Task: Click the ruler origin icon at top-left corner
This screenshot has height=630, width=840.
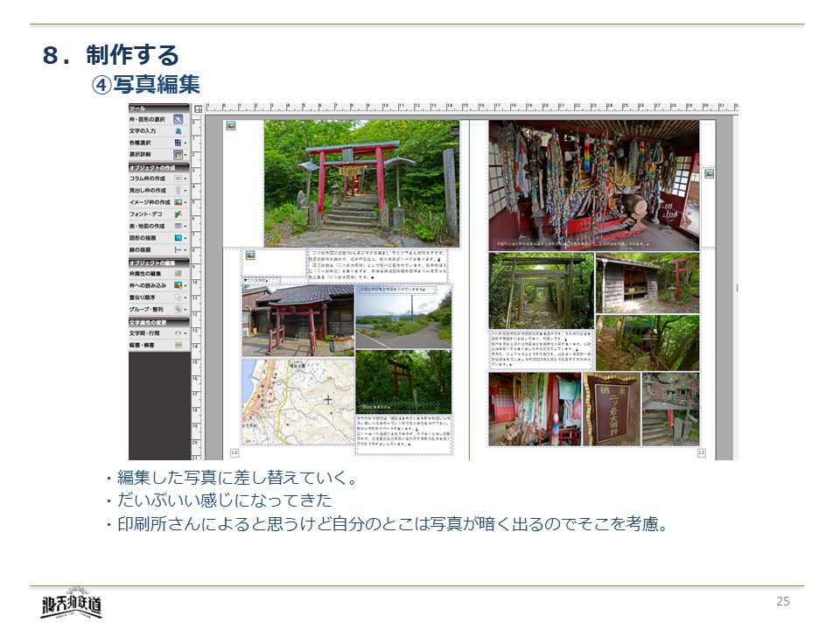Action: (x=198, y=108)
